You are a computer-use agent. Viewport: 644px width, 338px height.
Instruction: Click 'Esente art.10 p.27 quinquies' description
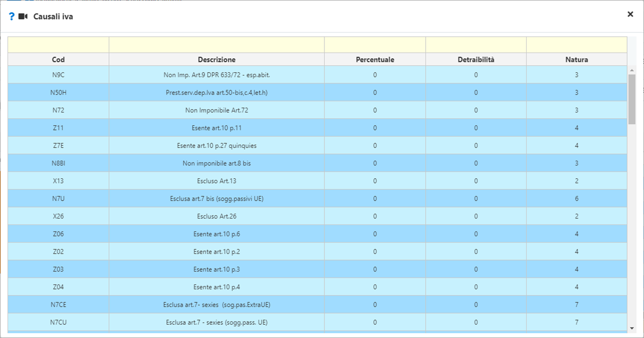point(217,145)
